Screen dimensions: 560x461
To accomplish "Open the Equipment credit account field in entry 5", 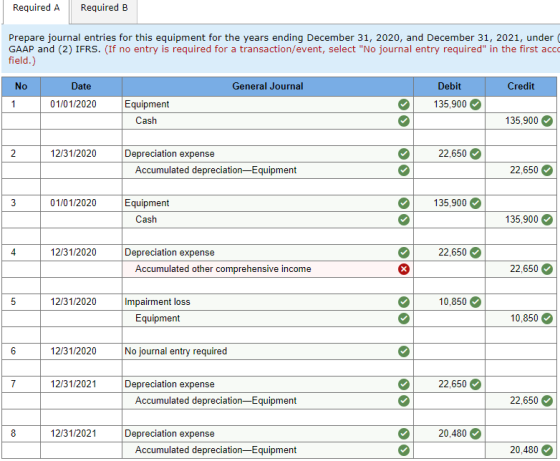I will (x=268, y=318).
